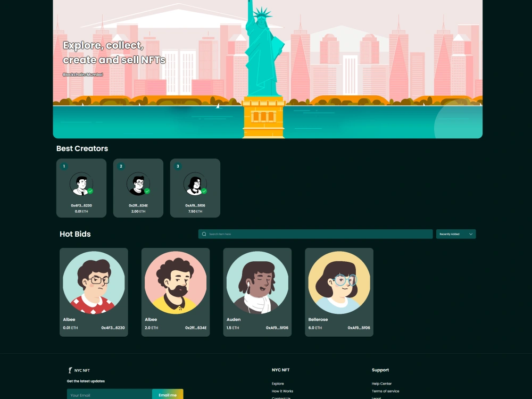Image resolution: width=532 pixels, height=399 pixels.
Task: Click the Statue of Liberty hero banner
Action: click(268, 69)
